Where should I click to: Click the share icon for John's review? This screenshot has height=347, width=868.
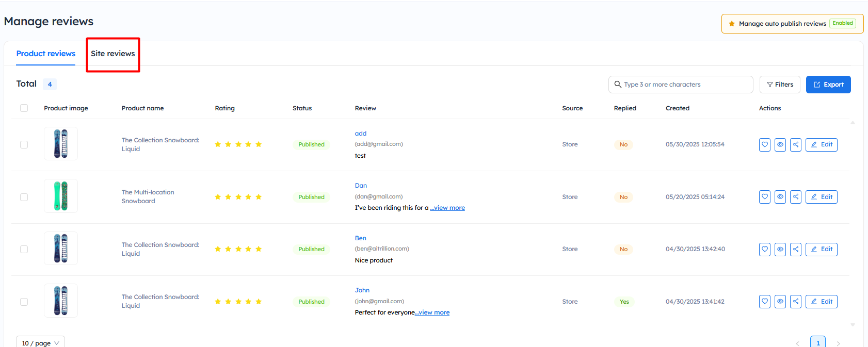click(796, 302)
